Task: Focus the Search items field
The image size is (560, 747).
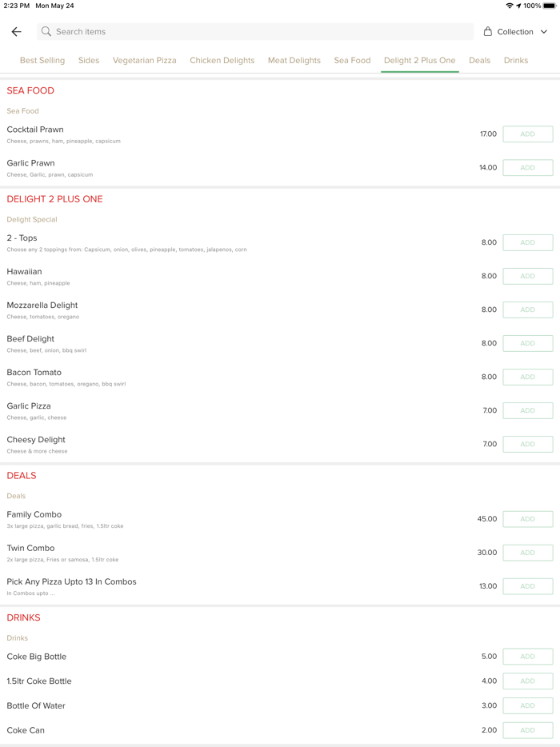Action: click(256, 32)
